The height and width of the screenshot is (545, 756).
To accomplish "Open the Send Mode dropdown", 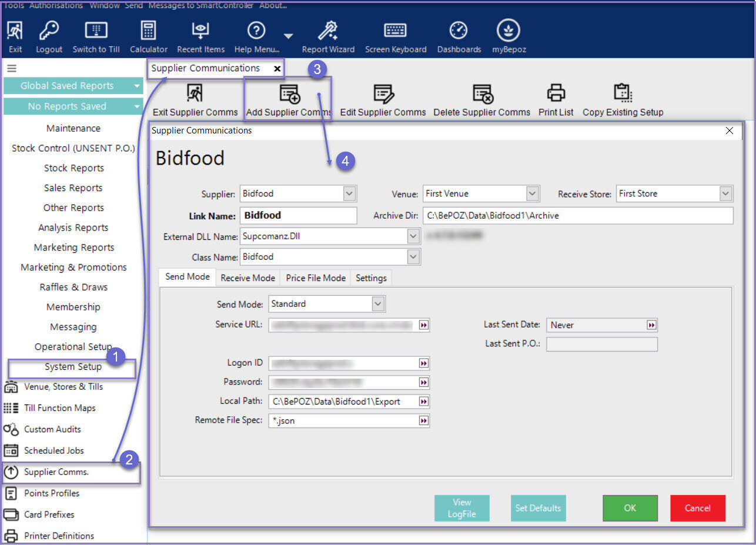I will coord(379,304).
